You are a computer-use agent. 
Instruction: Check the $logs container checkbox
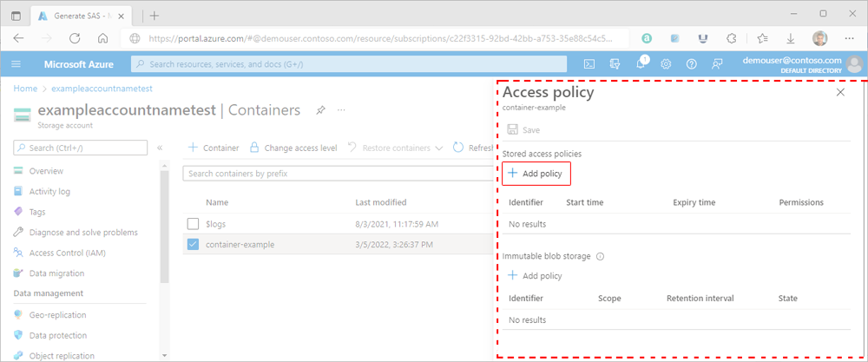pos(193,224)
